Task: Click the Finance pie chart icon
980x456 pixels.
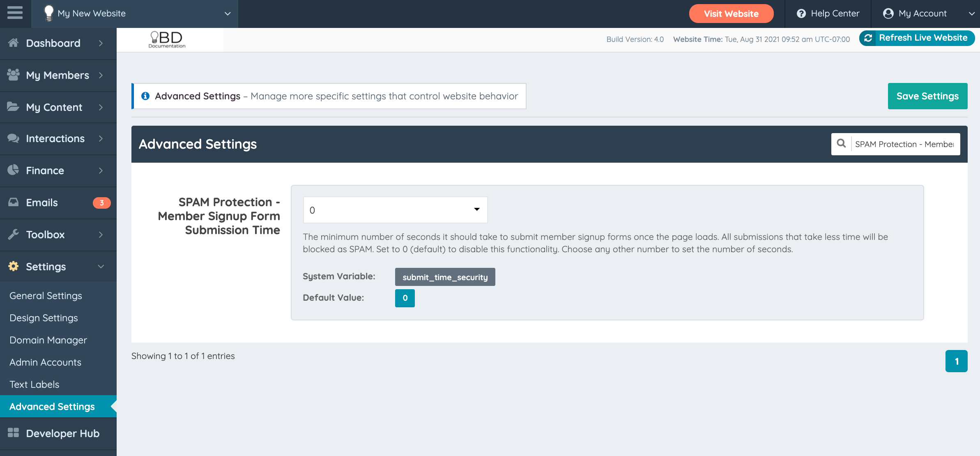Action: 13,170
